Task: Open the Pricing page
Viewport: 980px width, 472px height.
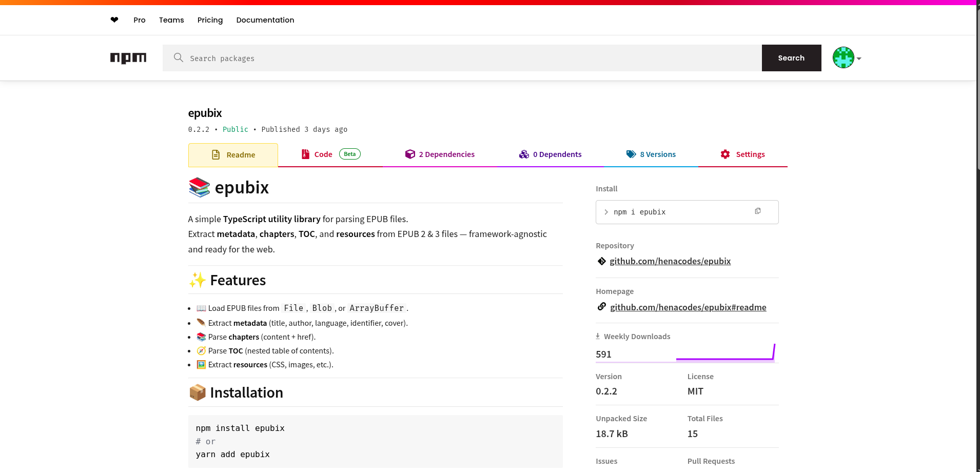Action: click(x=210, y=19)
